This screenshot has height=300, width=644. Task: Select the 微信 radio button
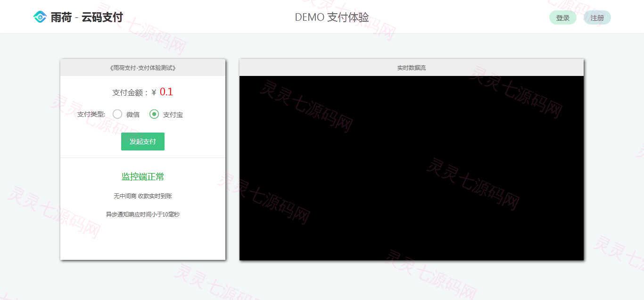pos(117,114)
